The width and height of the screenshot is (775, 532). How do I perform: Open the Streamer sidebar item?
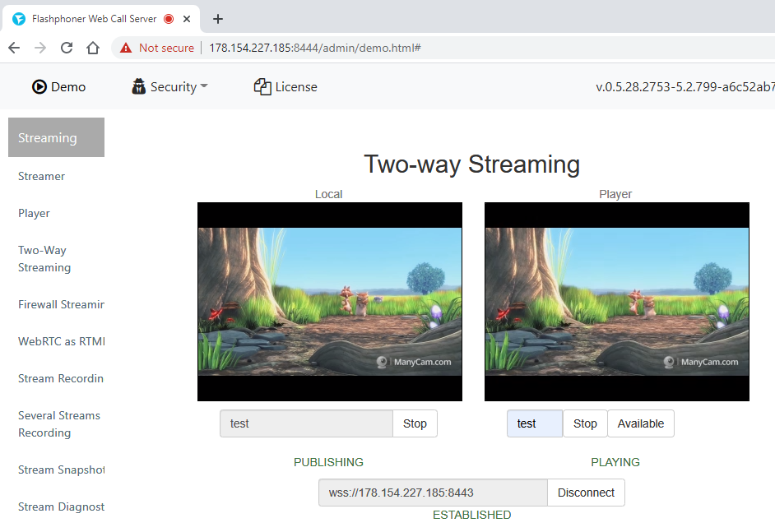[41, 176]
